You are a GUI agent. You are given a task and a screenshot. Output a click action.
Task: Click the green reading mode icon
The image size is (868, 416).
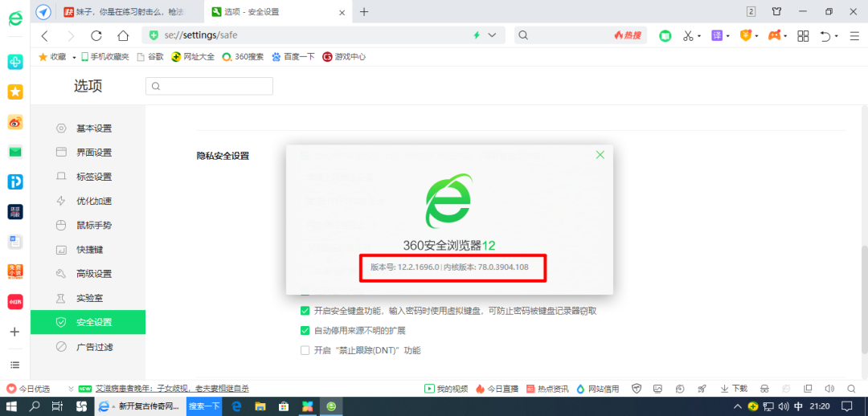pos(665,36)
